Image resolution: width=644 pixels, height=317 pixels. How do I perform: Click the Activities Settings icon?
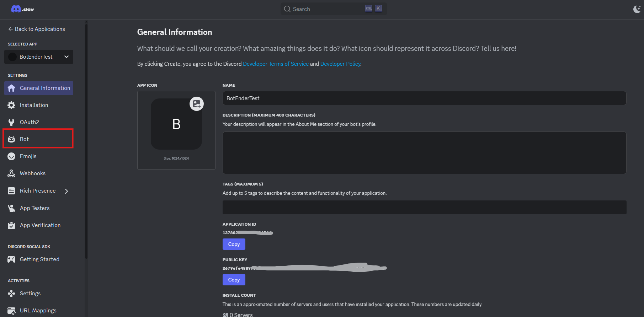click(x=11, y=294)
